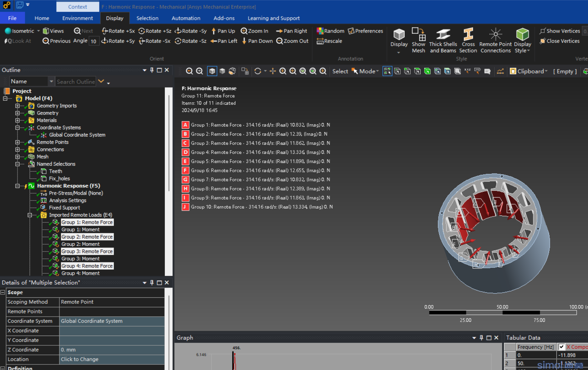This screenshot has height=370, width=588.
Task: Click Save project icon in title bar
Action: tap(20, 5)
